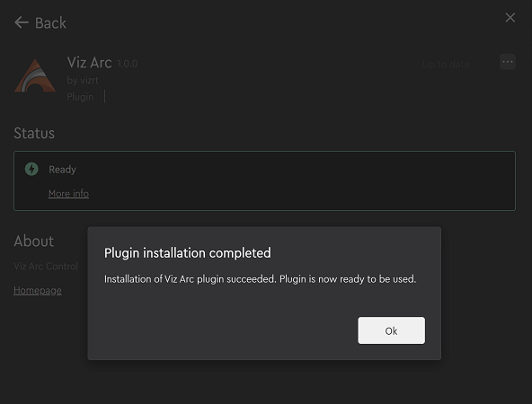The width and height of the screenshot is (532, 404).
Task: Click the green lightning Ready status icon
Action: tap(31, 169)
